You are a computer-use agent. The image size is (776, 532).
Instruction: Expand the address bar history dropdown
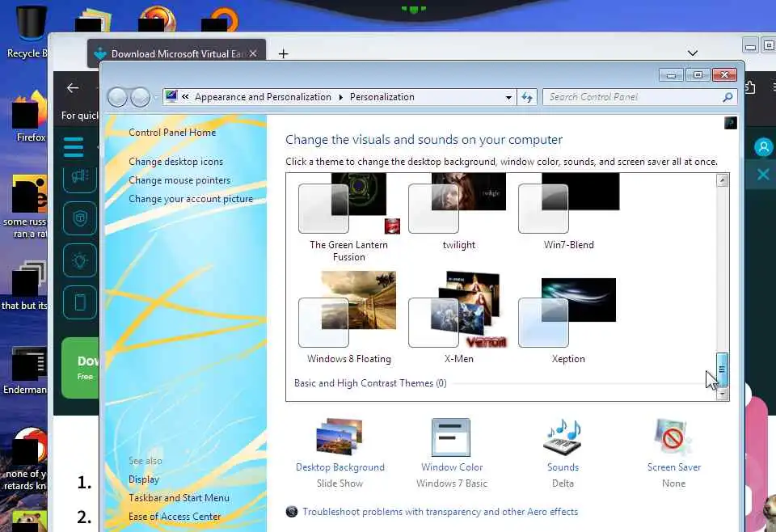[x=508, y=98]
